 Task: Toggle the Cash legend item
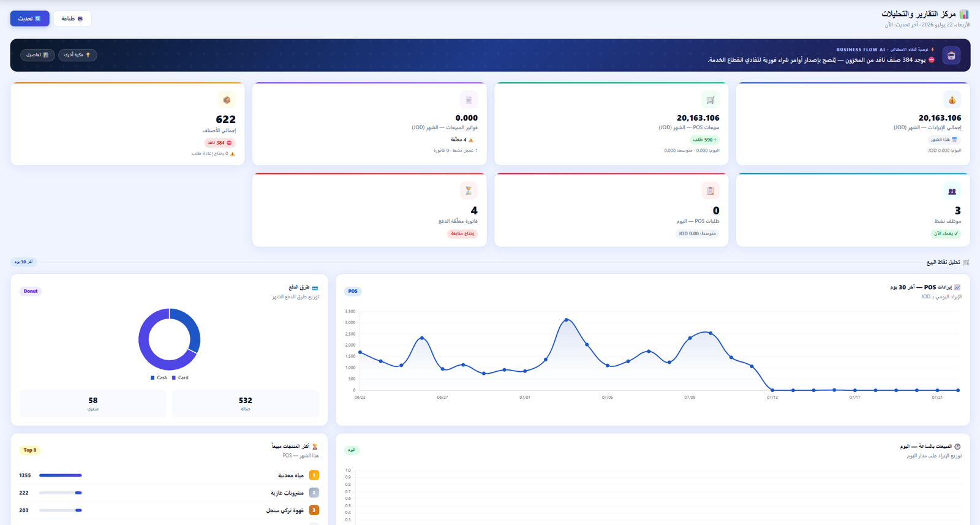159,378
